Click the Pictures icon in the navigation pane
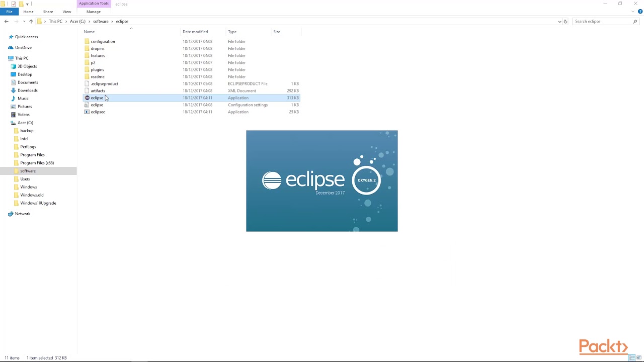644x362 pixels. click(x=14, y=107)
